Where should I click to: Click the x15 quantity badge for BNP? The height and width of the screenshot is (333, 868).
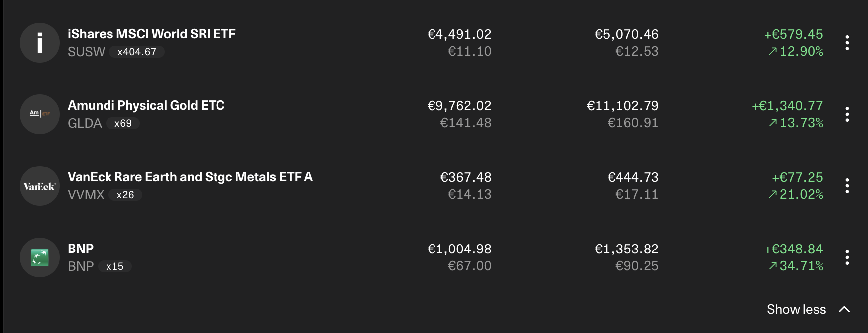click(x=114, y=266)
